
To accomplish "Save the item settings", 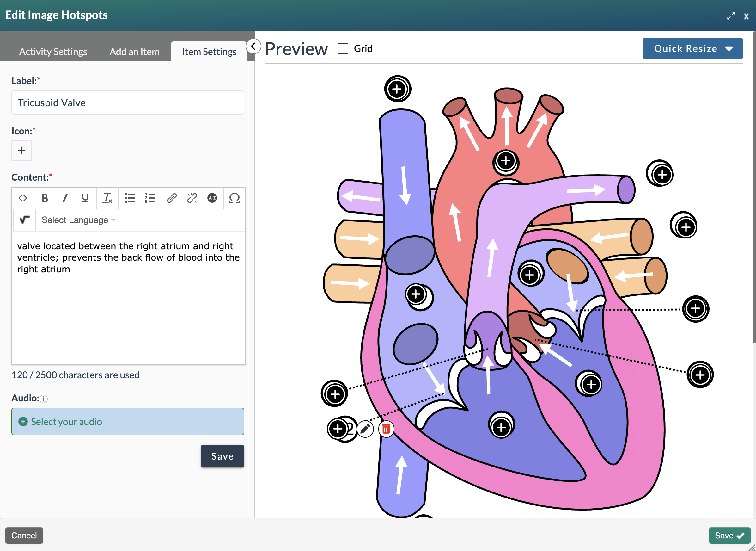I will pos(222,456).
